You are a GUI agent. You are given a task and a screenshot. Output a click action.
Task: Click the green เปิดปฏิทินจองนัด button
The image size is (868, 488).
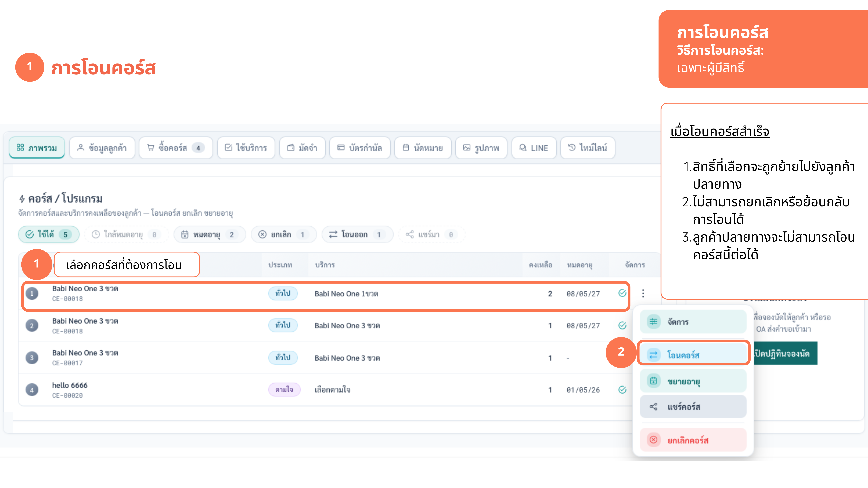click(785, 353)
